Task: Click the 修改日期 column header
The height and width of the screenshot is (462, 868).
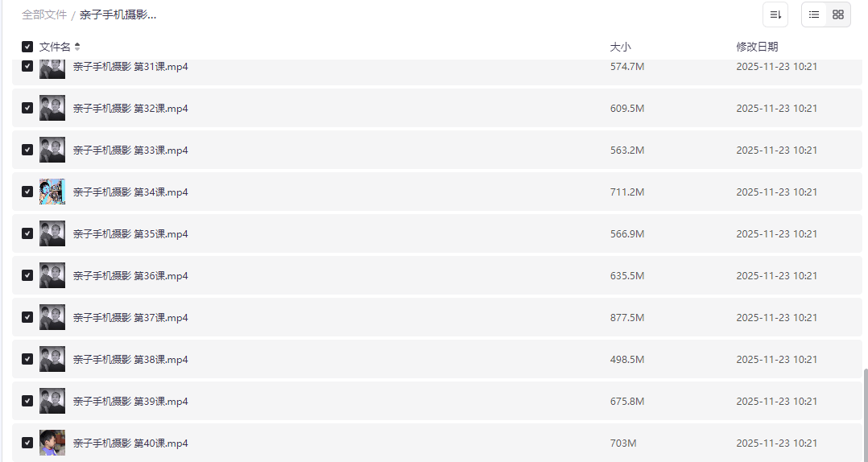Action: (x=757, y=47)
